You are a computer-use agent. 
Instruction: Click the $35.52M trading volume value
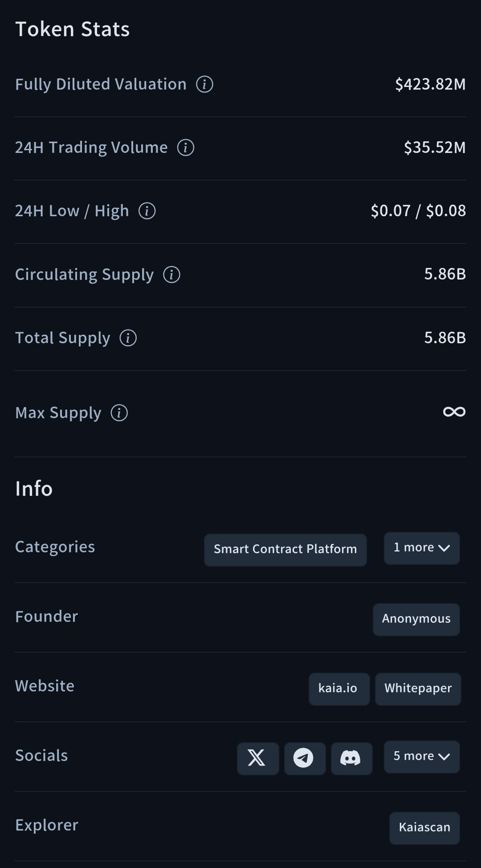[434, 148]
